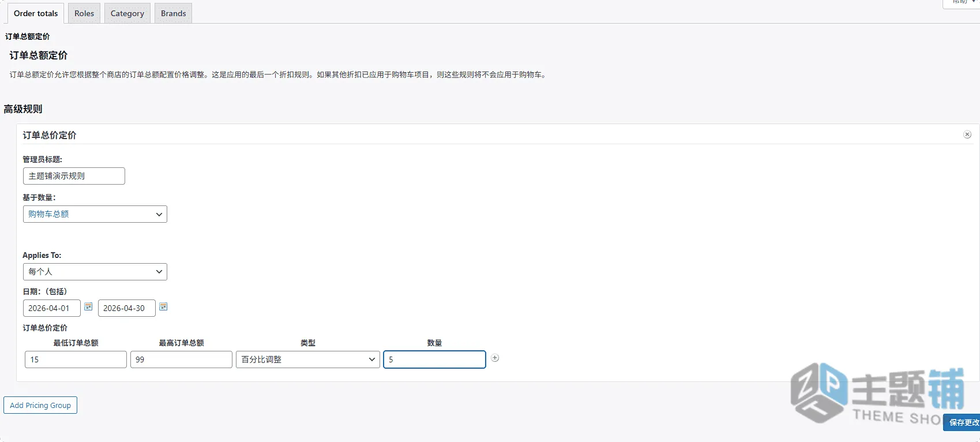Open the Category tab
The image size is (980, 442).
[x=127, y=13]
